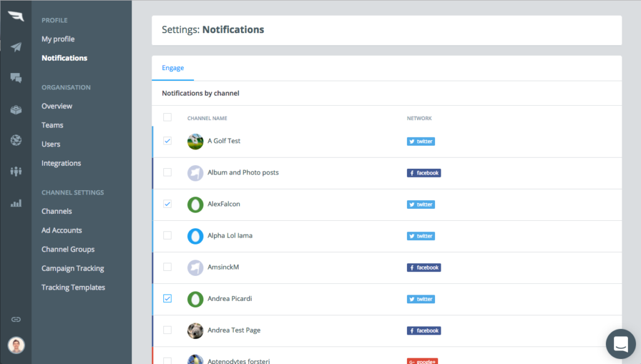Check the Album and Photo posts checkbox
Image resolution: width=641 pixels, height=364 pixels.
[x=167, y=172]
